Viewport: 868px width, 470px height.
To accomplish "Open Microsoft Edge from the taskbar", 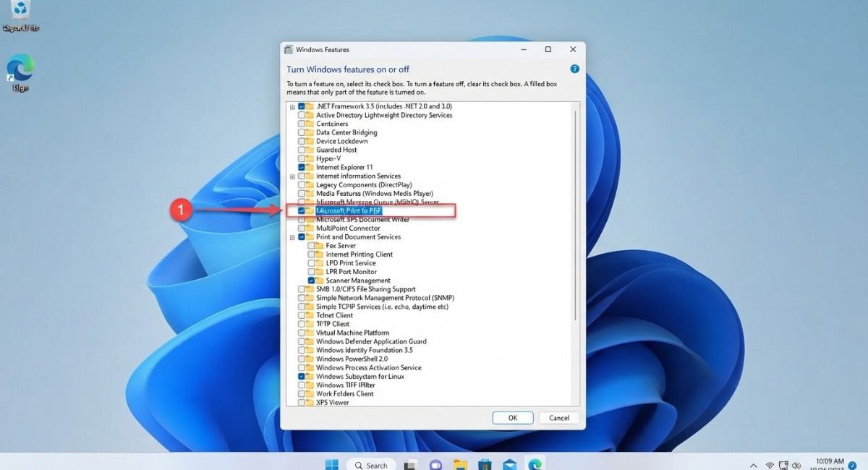I will (535, 464).
